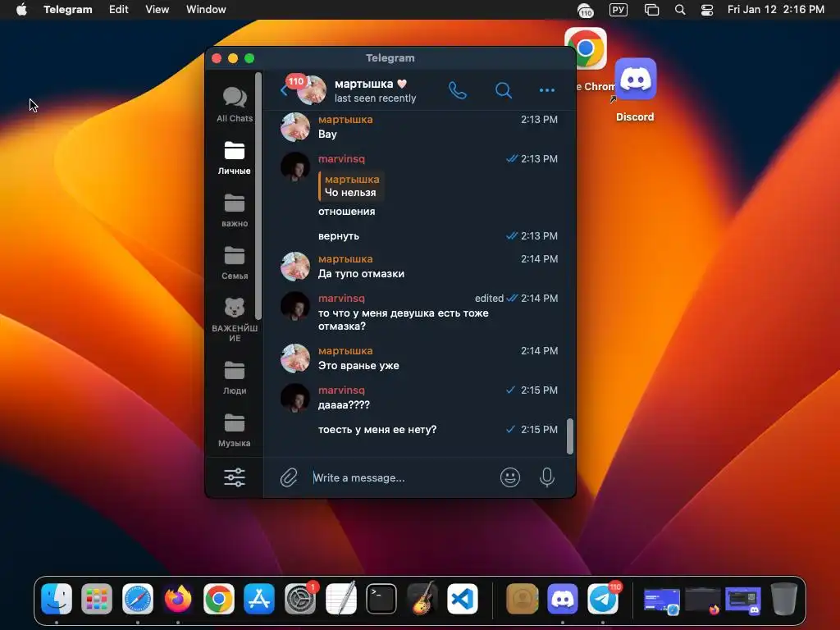
Task: Open Firefox from the Dock
Action: [178, 599]
